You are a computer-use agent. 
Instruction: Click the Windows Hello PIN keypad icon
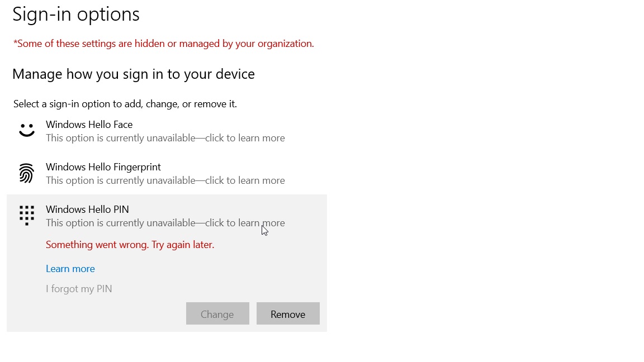click(27, 216)
